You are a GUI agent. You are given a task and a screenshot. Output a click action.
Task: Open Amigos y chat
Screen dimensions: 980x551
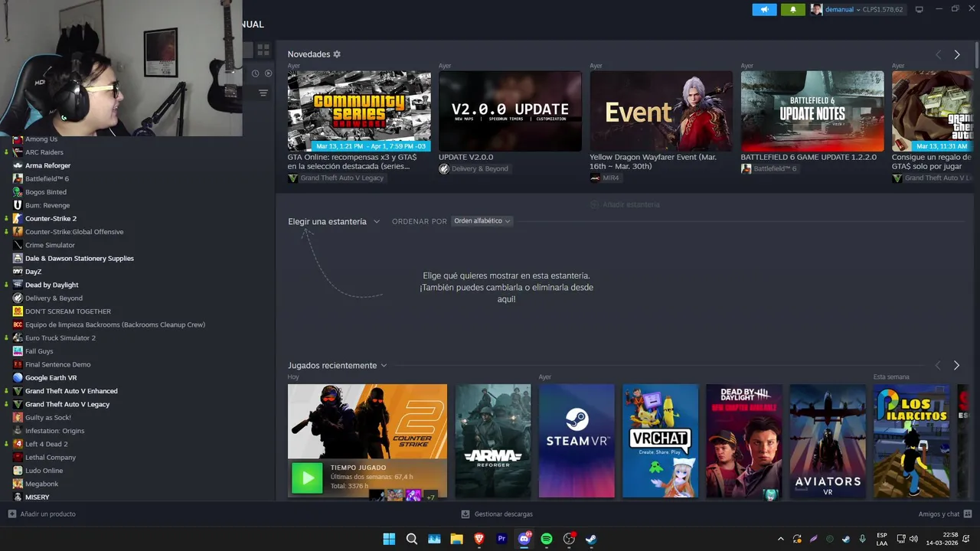(x=945, y=514)
